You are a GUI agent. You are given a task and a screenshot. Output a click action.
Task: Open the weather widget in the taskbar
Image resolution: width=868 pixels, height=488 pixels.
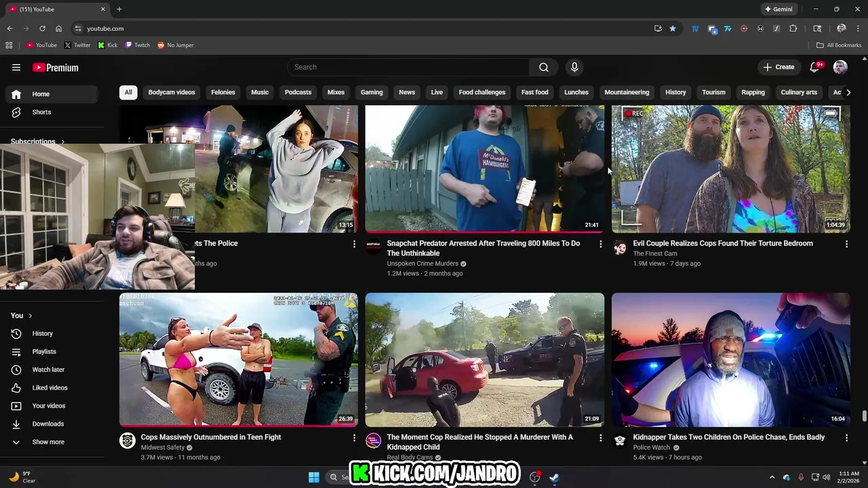click(x=22, y=477)
